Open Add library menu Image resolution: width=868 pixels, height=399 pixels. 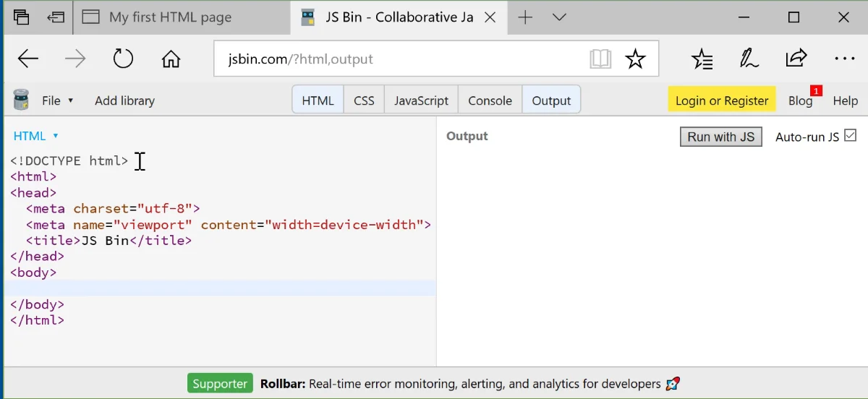[124, 100]
